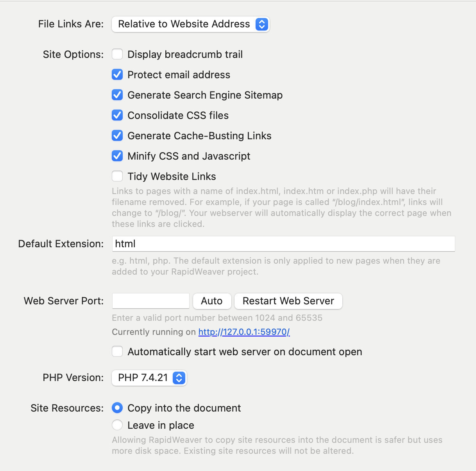Click the Default Extension text field
476x471 pixels.
[x=283, y=244]
